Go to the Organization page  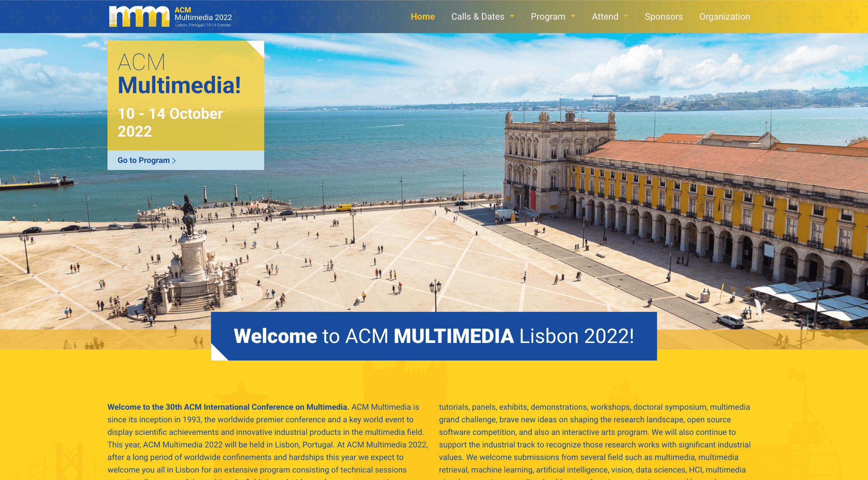click(x=725, y=17)
